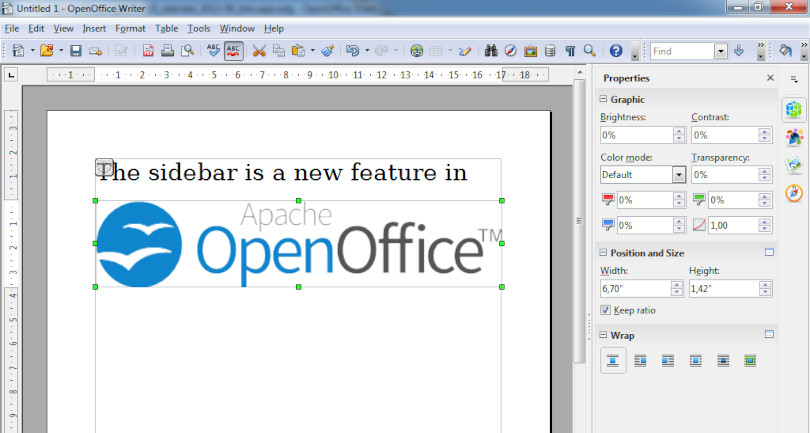This screenshot has width=810, height=433.
Task: Insert a hyperlink with globe icon
Action: click(416, 51)
